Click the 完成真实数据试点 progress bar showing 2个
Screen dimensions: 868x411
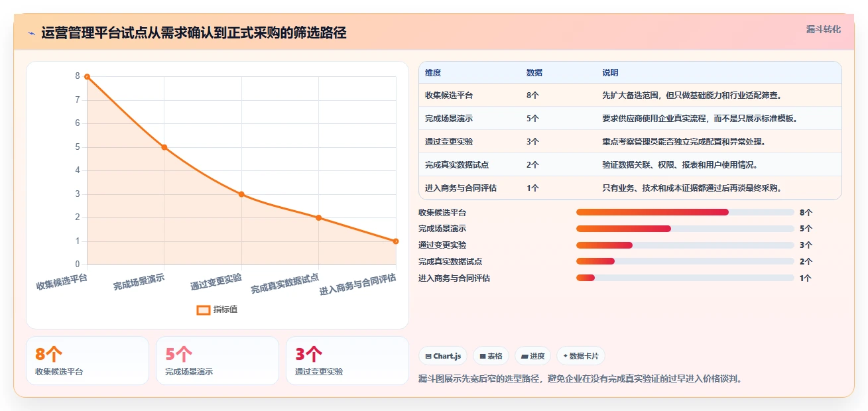pos(685,261)
